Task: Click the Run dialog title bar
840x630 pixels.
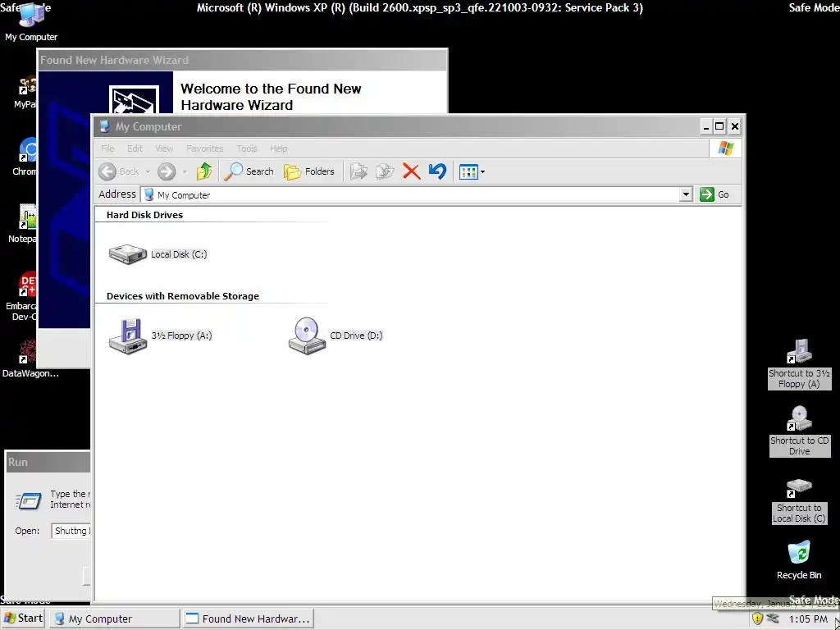Action: pyautogui.click(x=48, y=463)
